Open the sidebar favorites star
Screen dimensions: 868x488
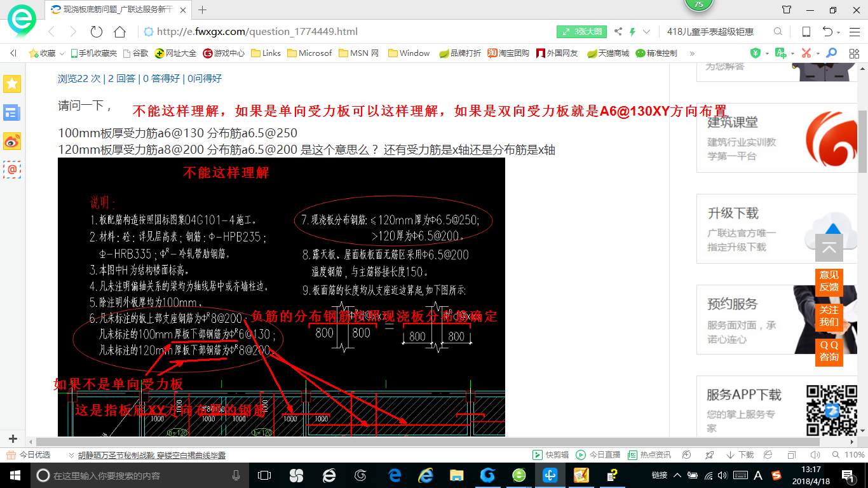[12, 83]
